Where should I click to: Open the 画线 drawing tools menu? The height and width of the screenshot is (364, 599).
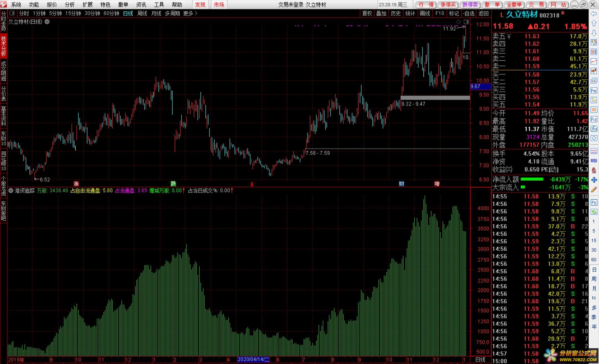425,13
